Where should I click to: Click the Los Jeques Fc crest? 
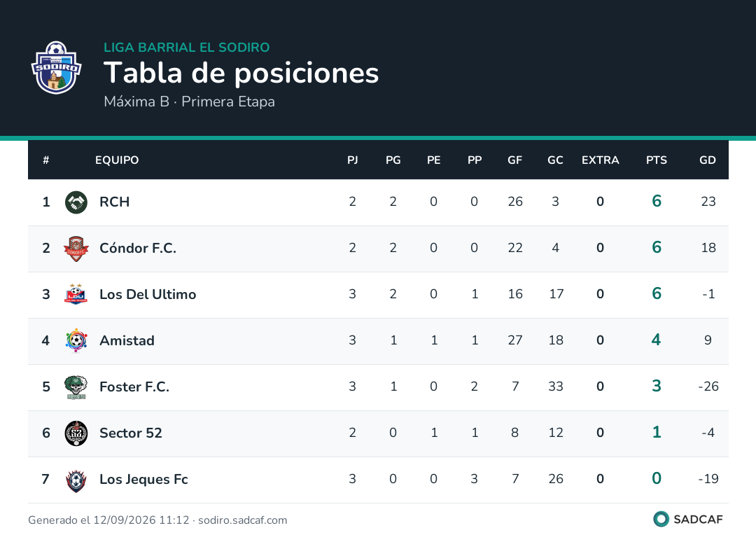click(76, 480)
